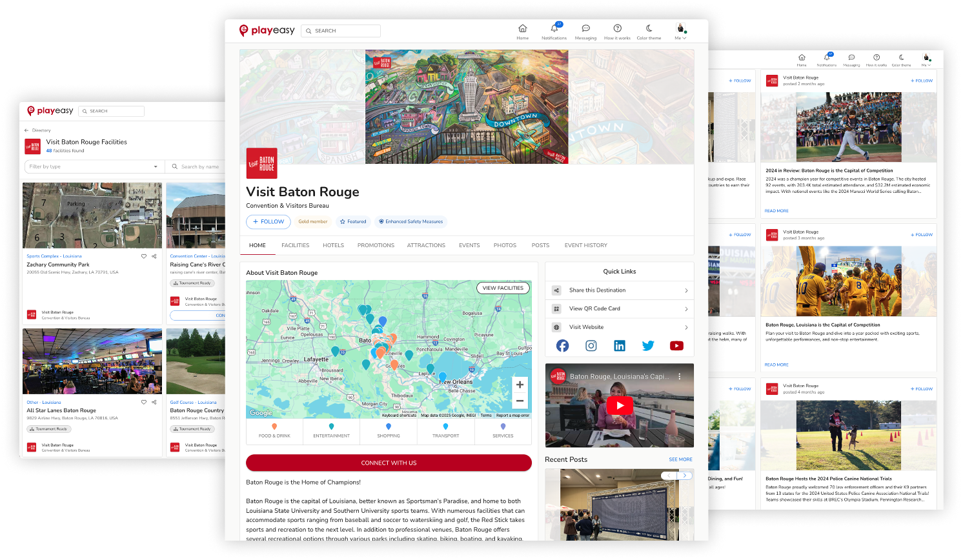Switch to the HOTELS tab
This screenshot has height=560, width=963.
point(333,245)
